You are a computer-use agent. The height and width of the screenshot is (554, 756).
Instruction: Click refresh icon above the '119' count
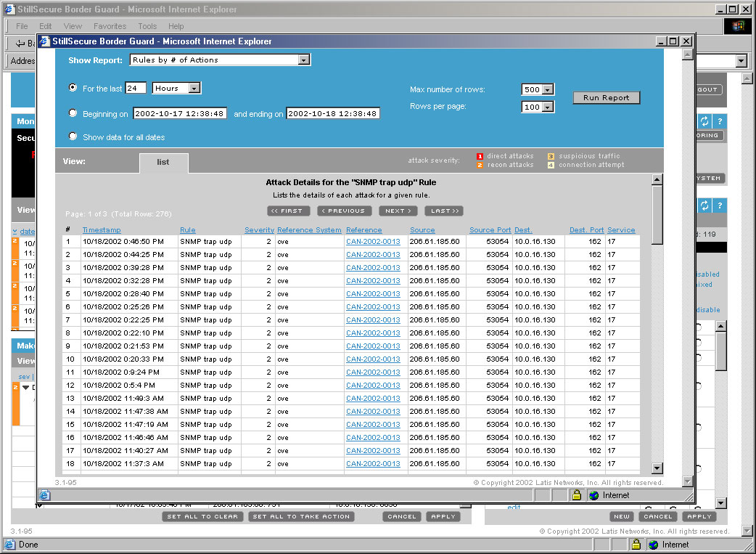pos(704,205)
